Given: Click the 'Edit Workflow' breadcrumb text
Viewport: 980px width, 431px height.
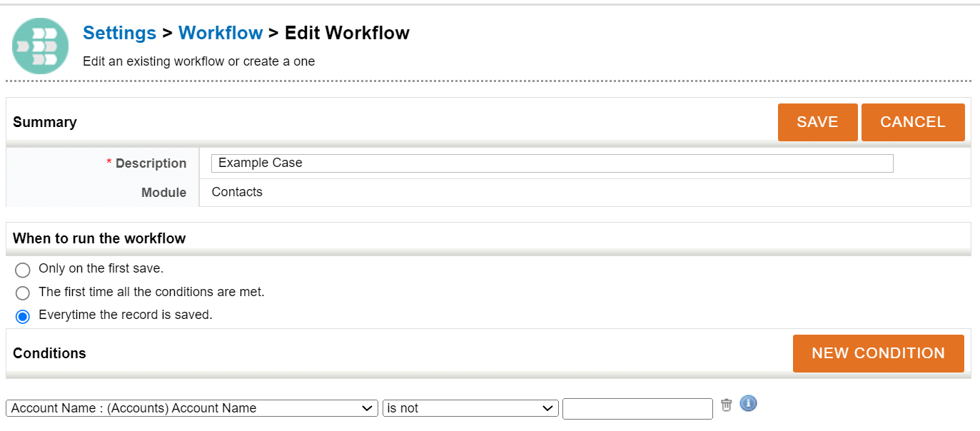Looking at the screenshot, I should 347,33.
